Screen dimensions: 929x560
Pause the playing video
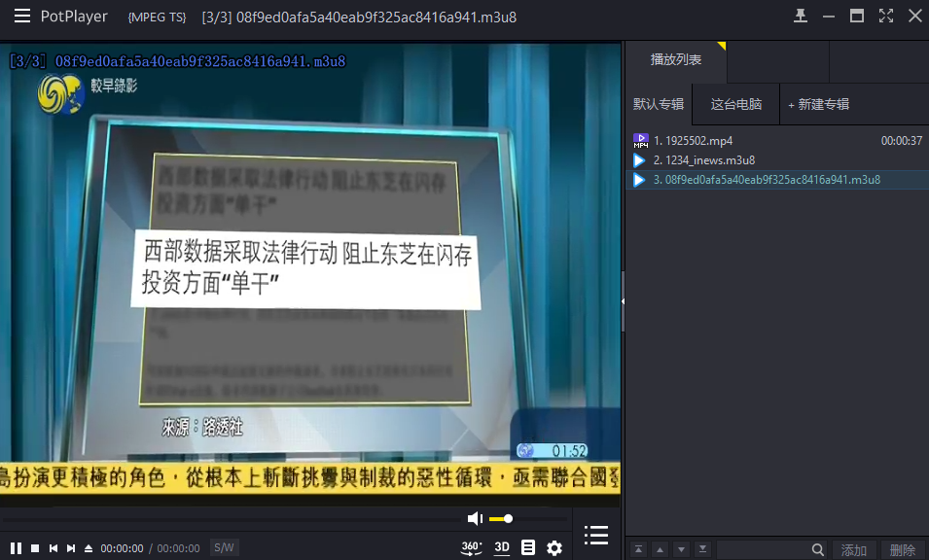point(16,548)
